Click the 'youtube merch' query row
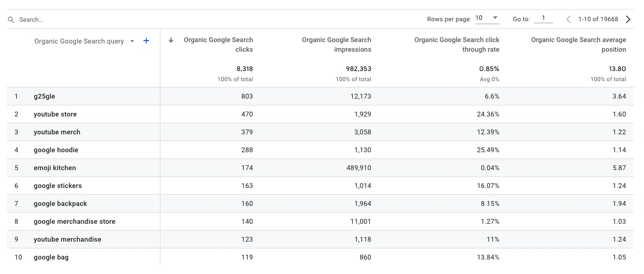 point(57,132)
